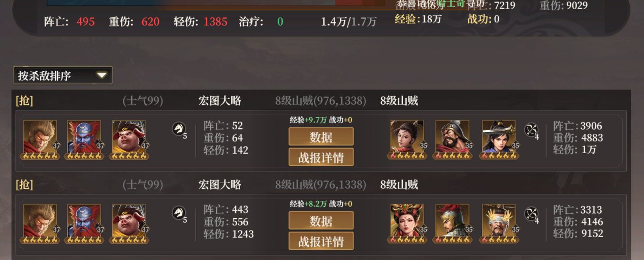Screen dimensions: 644x260
Task: Select blue-faced demon hero in first battle
Action: tap(84, 137)
